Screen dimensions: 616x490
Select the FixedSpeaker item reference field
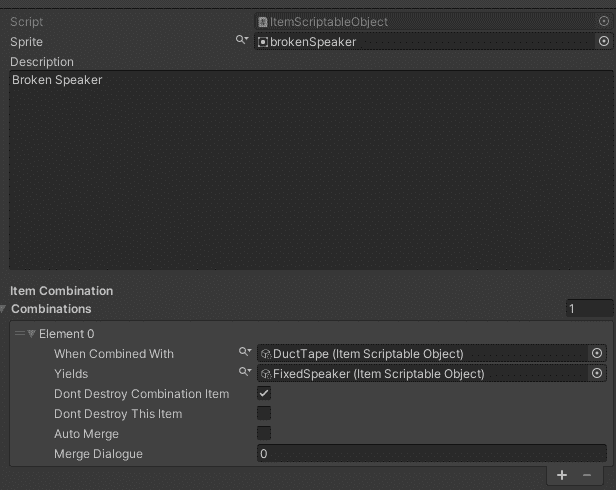point(420,374)
